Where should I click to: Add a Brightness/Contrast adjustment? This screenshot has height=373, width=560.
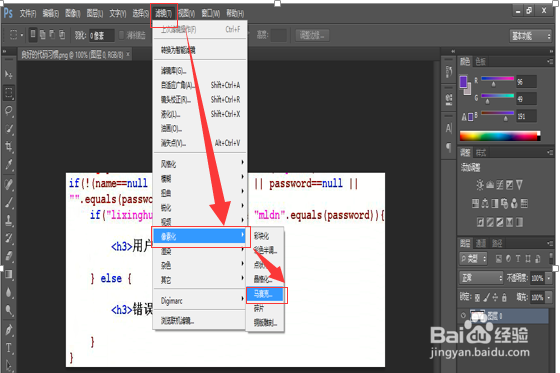pyautogui.click(x=480, y=185)
